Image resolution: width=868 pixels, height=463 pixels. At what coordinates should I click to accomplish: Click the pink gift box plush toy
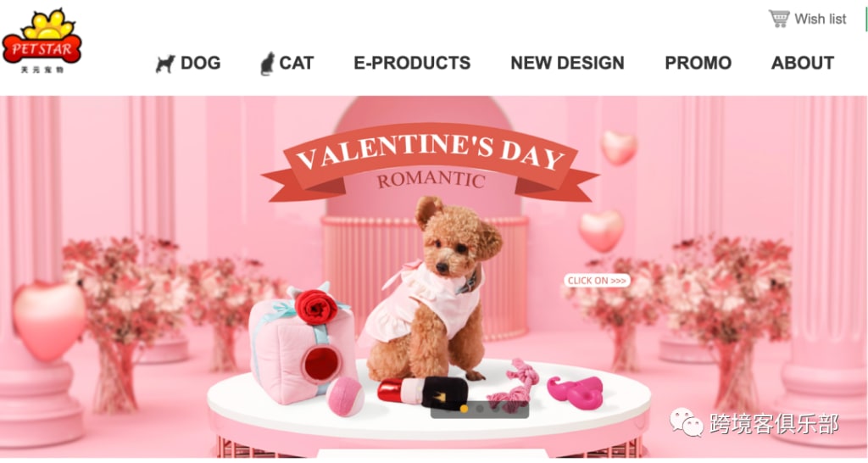point(302,344)
